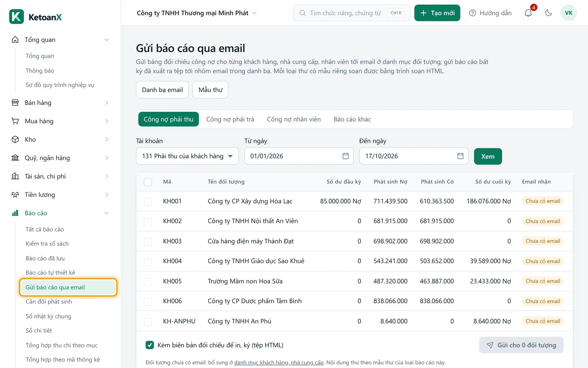The image size is (588, 368).
Task: Click the Tổng quan home icon
Action: coord(15,40)
